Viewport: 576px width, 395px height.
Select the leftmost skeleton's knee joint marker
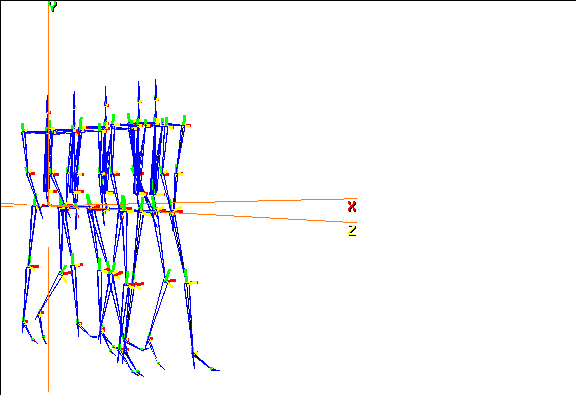coord(31,265)
